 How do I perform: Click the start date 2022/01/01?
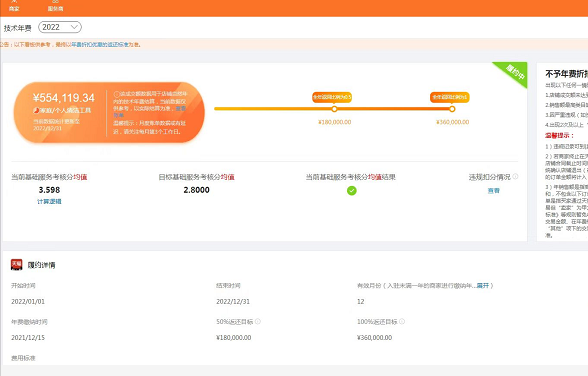(x=28, y=302)
